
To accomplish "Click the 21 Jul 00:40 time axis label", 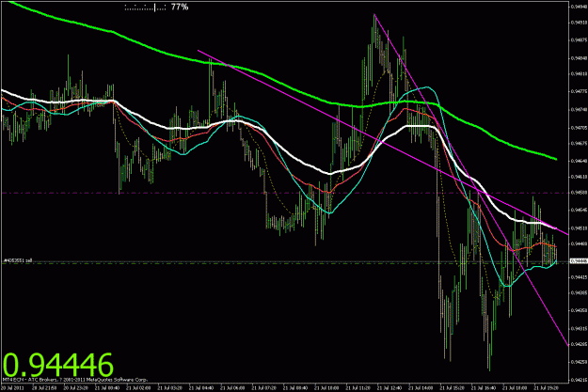I will [x=107, y=388].
